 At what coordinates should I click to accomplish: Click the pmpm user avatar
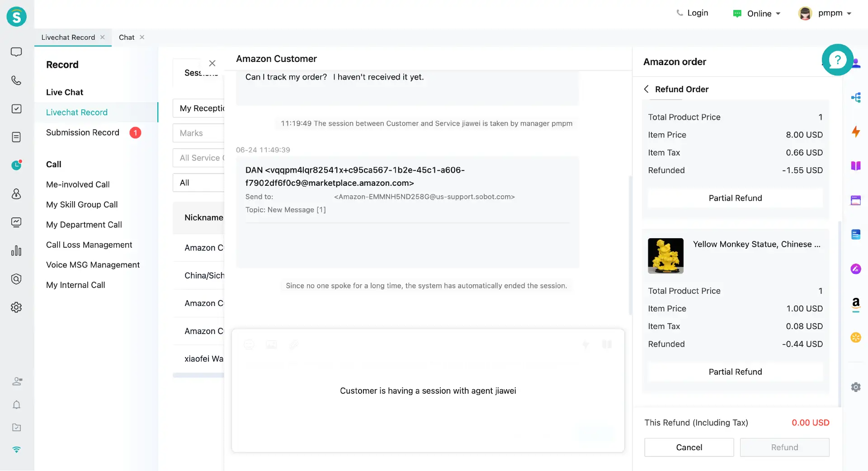pos(805,14)
